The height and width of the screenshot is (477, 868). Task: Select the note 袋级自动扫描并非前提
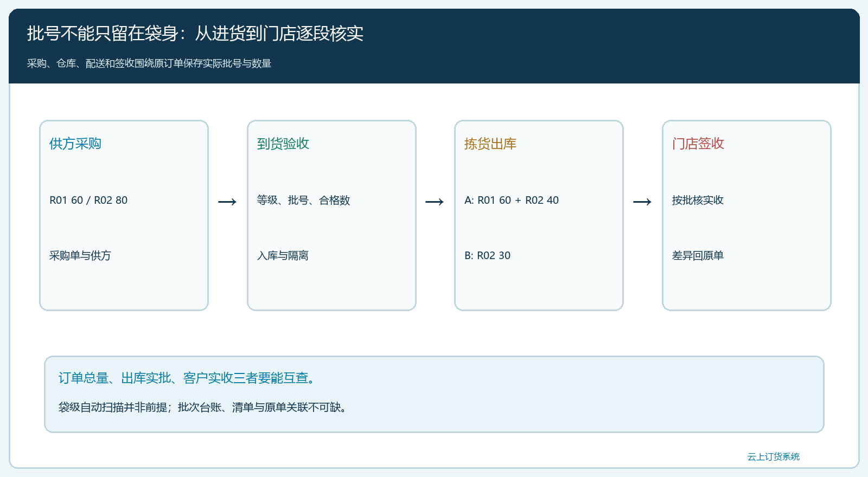113,407
